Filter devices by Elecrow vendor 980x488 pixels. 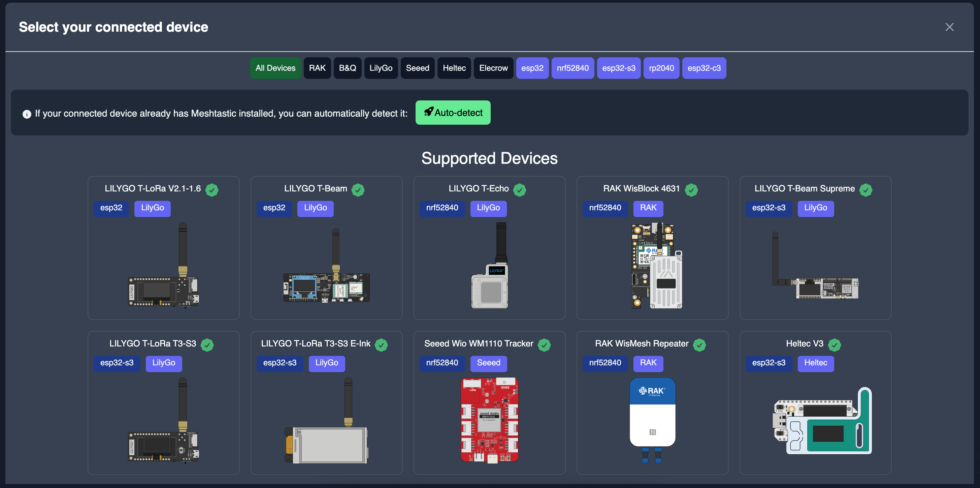493,68
